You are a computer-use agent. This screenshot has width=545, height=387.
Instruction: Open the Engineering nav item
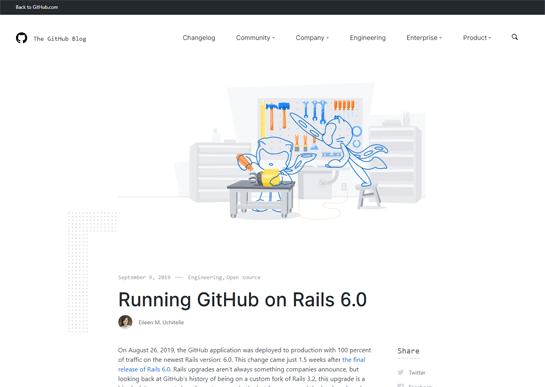[x=368, y=38]
